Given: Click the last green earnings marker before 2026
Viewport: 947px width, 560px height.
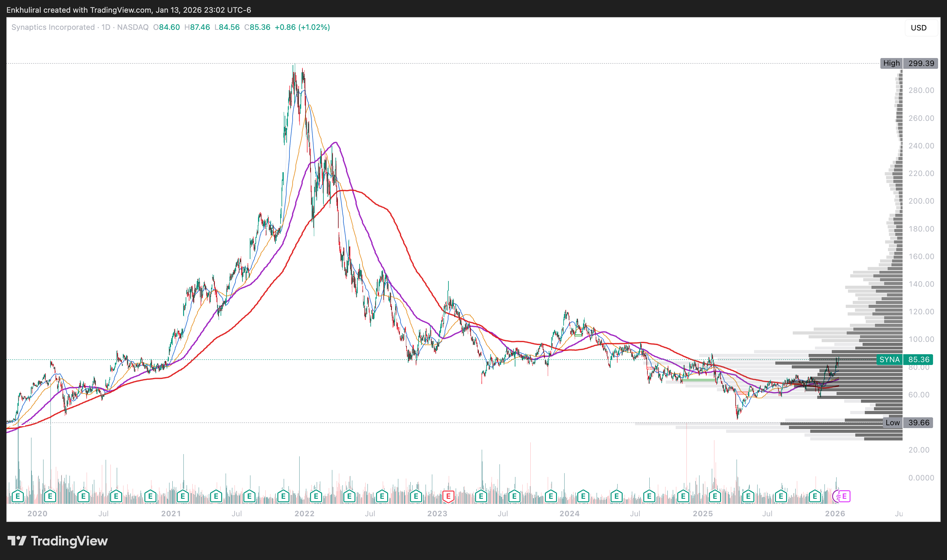Looking at the screenshot, I should tap(815, 496).
